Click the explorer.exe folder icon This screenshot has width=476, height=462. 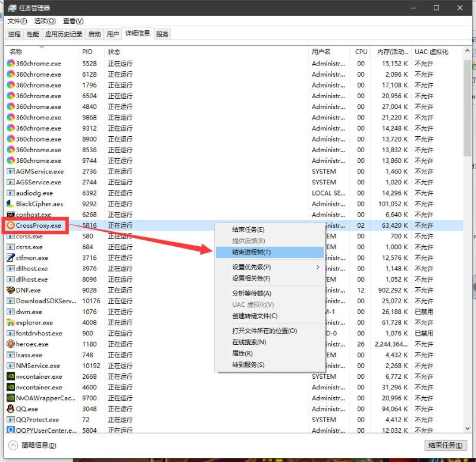(x=11, y=322)
